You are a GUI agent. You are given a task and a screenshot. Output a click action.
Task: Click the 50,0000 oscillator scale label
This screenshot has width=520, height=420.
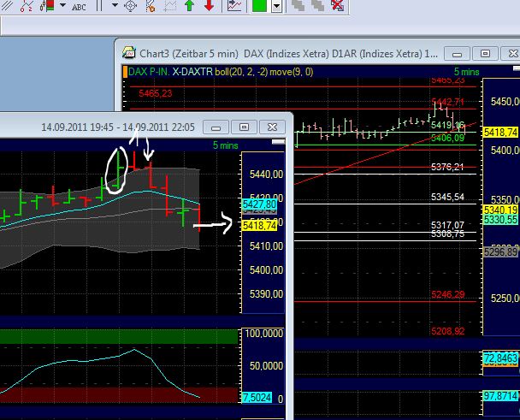click(x=266, y=365)
